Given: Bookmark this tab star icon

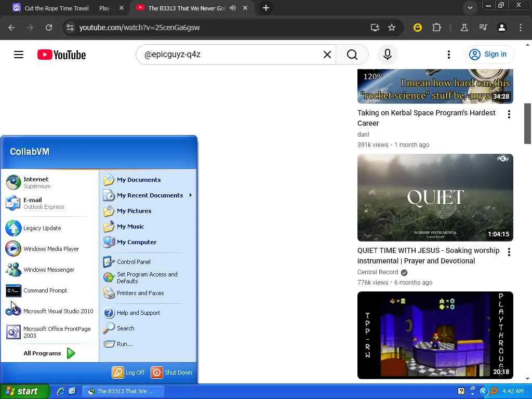Looking at the screenshot, I should 392,28.
